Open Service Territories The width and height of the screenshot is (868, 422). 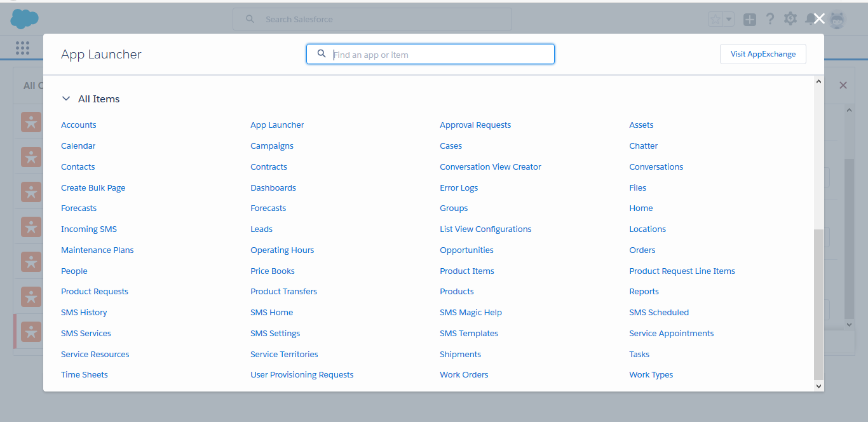coord(284,355)
